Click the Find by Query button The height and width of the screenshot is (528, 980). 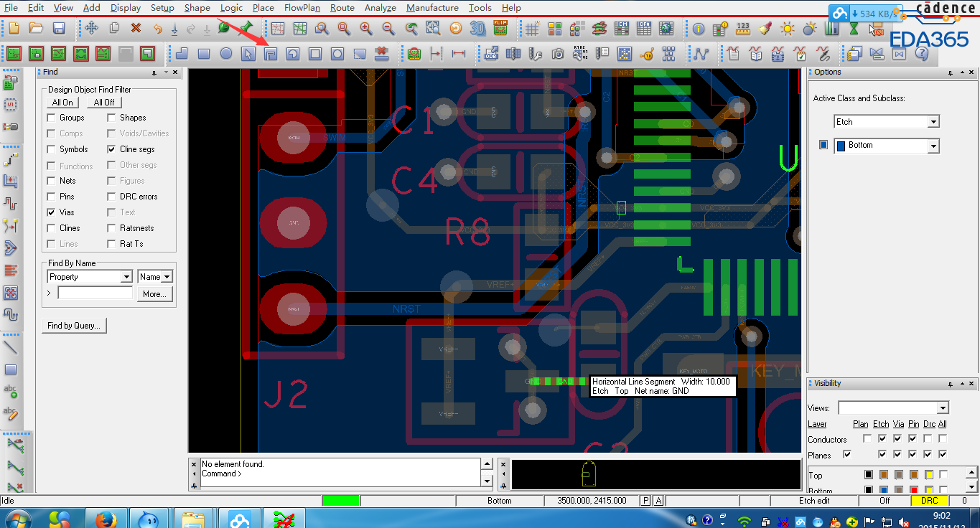[x=74, y=326]
